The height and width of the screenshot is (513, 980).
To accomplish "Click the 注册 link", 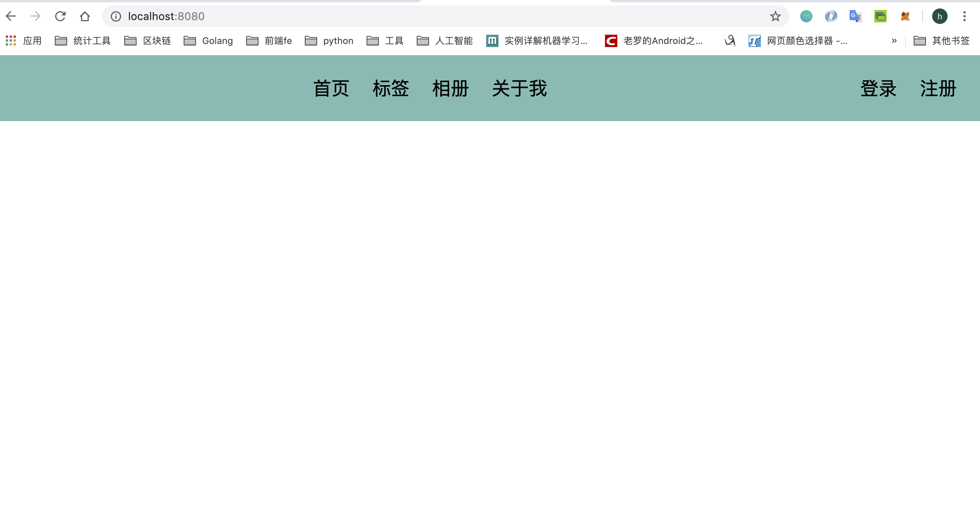I will (937, 88).
